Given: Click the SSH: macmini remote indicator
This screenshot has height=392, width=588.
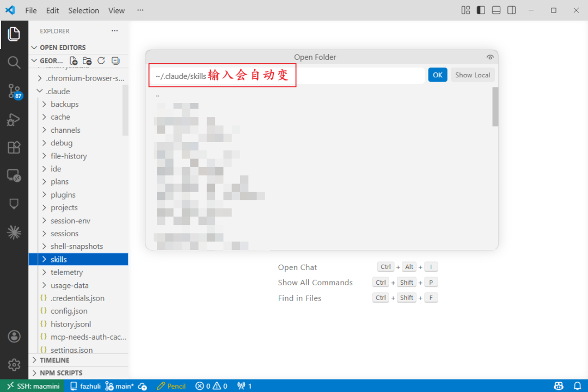Looking at the screenshot, I should (x=33, y=386).
